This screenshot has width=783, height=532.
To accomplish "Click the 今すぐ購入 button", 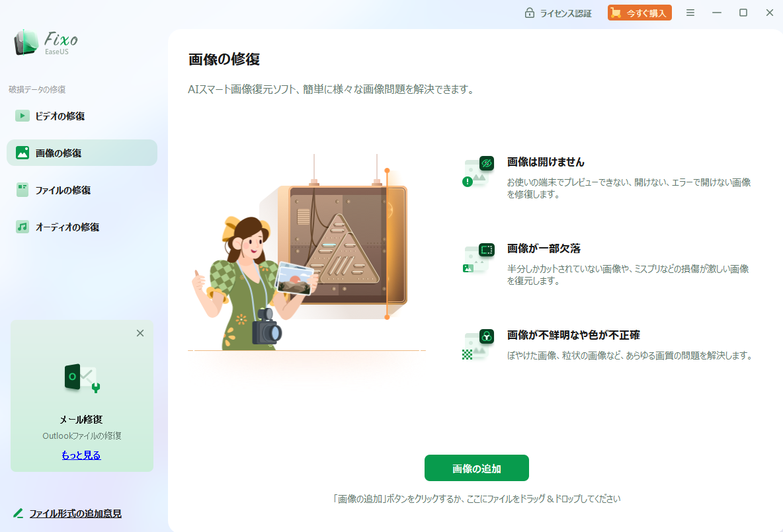I will point(639,12).
